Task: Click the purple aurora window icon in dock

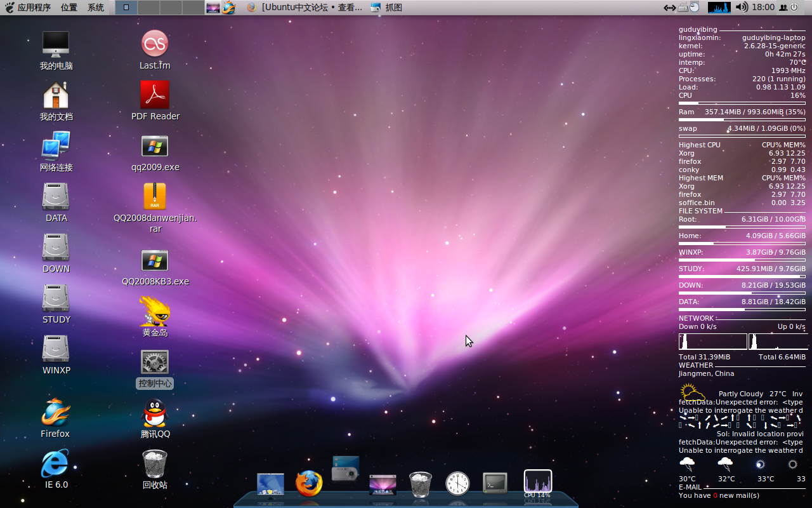Action: [x=383, y=485]
